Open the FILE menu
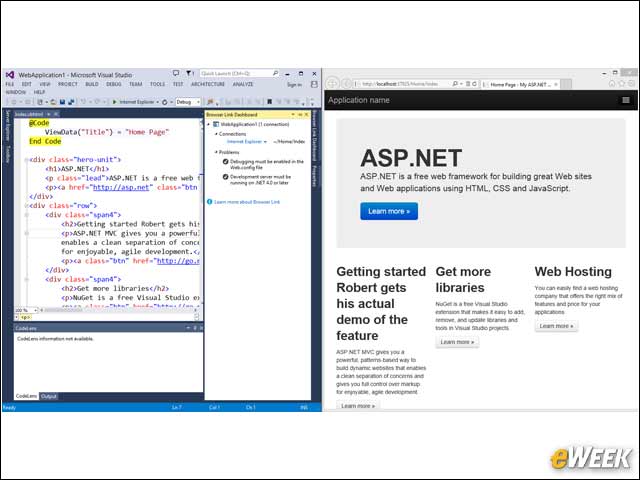The width and height of the screenshot is (640, 480). [x=9, y=84]
